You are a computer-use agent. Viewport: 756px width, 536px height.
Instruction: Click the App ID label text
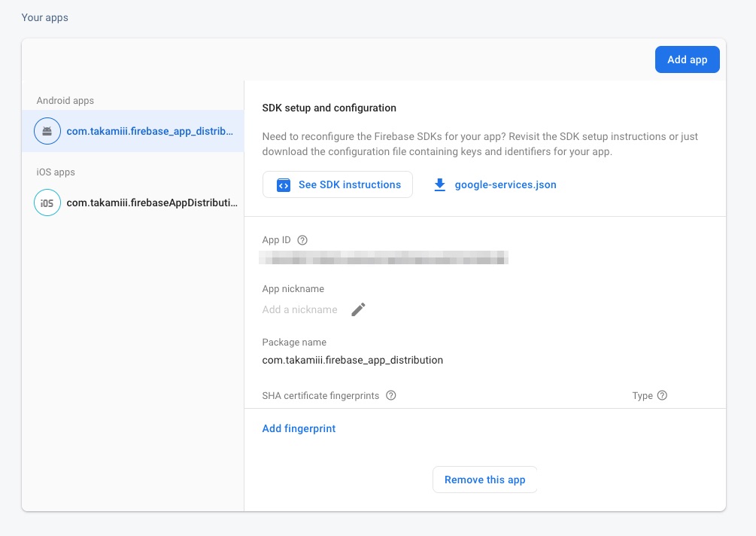pyautogui.click(x=276, y=240)
